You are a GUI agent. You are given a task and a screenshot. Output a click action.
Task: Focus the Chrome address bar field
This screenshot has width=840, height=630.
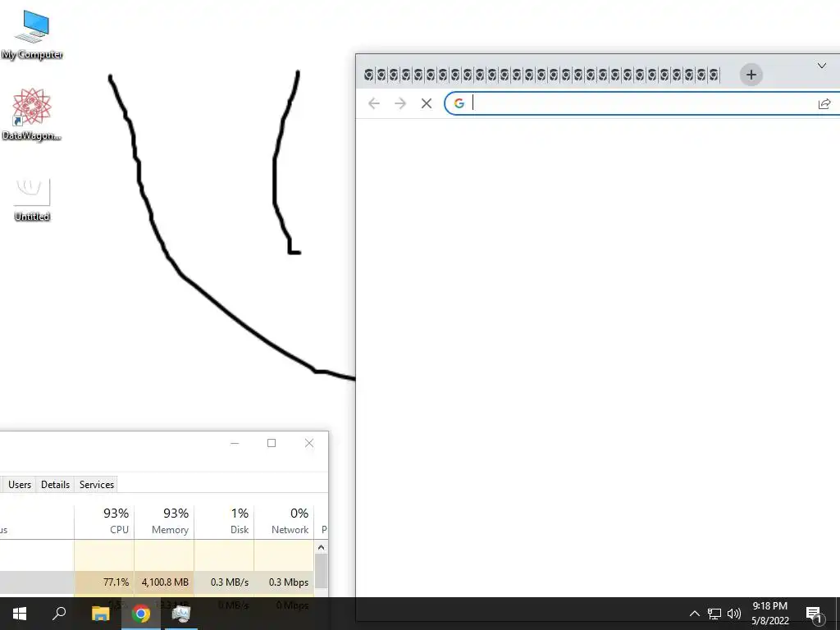pyautogui.click(x=641, y=103)
